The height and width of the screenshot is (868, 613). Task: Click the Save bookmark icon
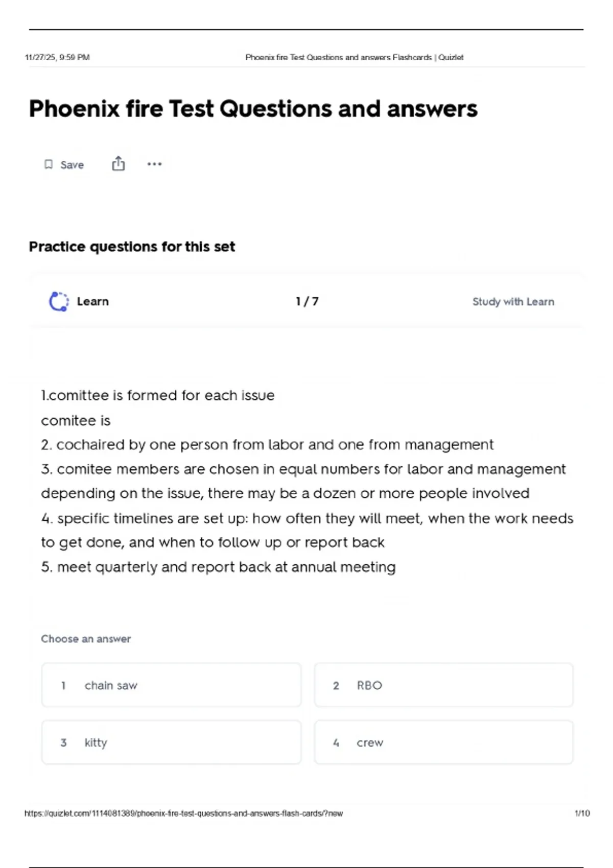pos(49,164)
